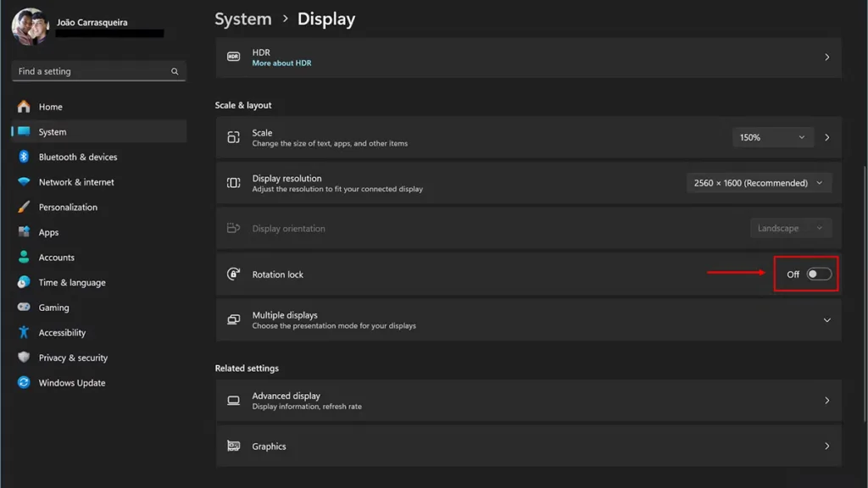Click 'Choose the presentation mode' description
This screenshot has height=488, width=868.
[x=334, y=325]
